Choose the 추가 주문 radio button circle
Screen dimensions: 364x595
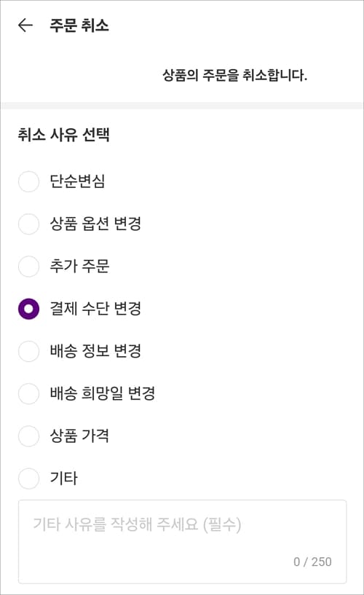[x=29, y=267]
